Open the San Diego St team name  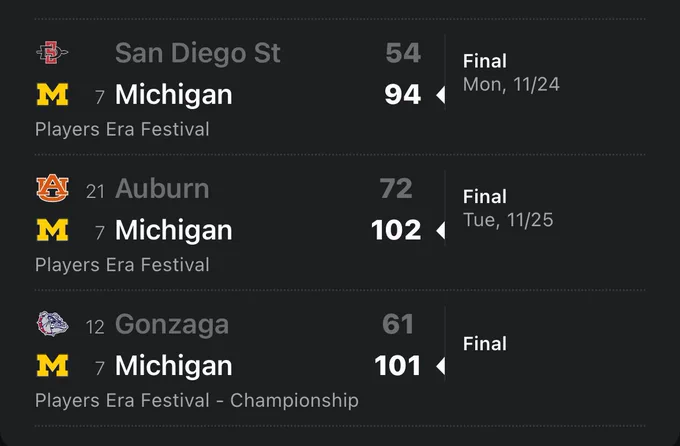click(198, 53)
